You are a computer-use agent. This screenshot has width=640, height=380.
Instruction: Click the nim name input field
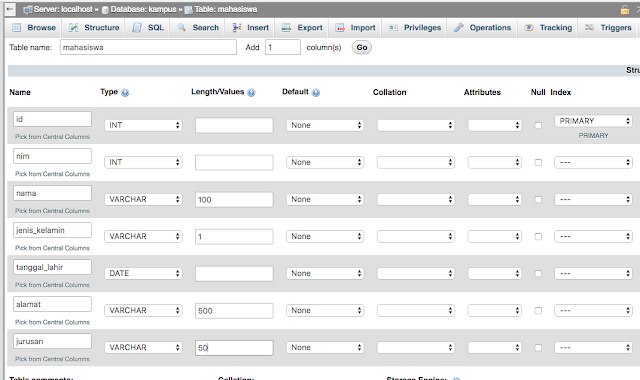click(52, 156)
